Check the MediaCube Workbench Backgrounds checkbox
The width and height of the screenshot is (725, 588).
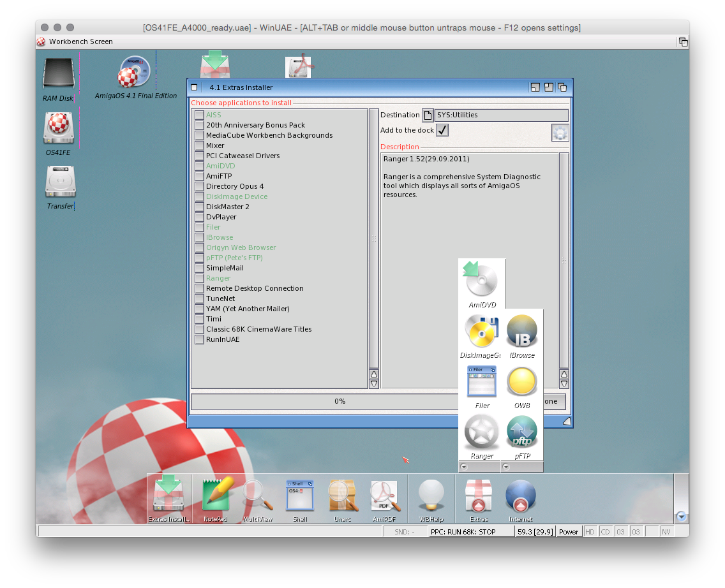click(x=199, y=135)
